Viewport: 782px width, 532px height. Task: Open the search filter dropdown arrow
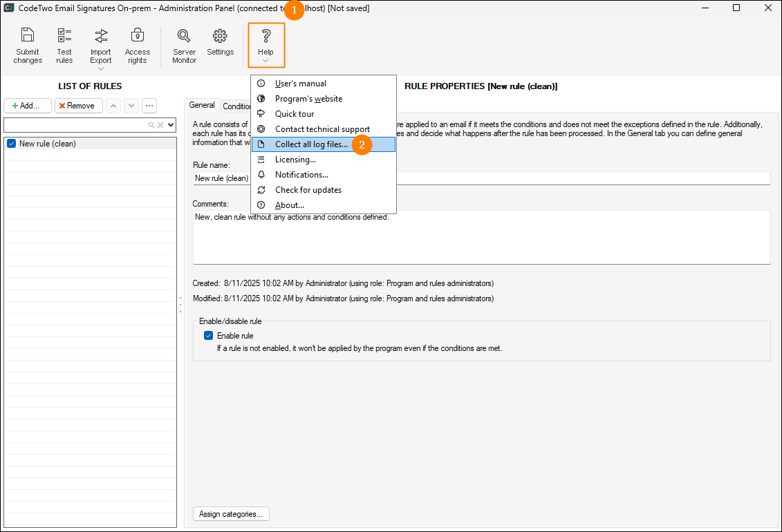(170, 125)
